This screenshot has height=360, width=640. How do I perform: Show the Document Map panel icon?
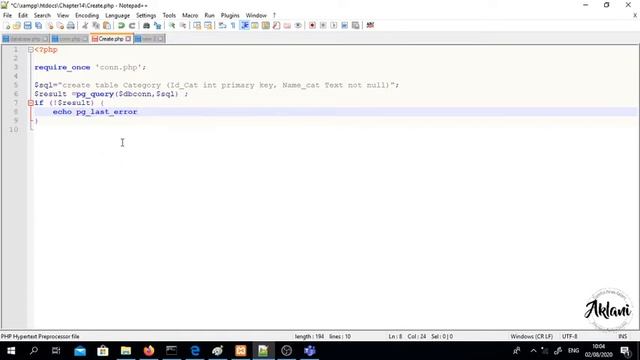point(266,26)
